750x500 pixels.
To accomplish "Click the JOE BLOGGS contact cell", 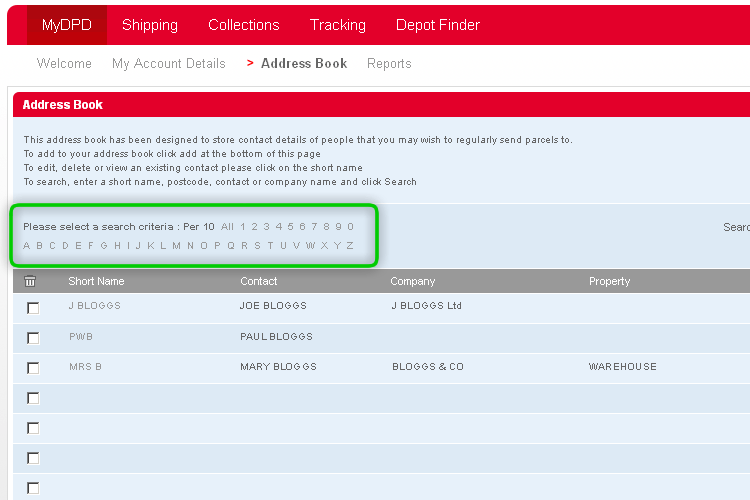I will pos(273,306).
